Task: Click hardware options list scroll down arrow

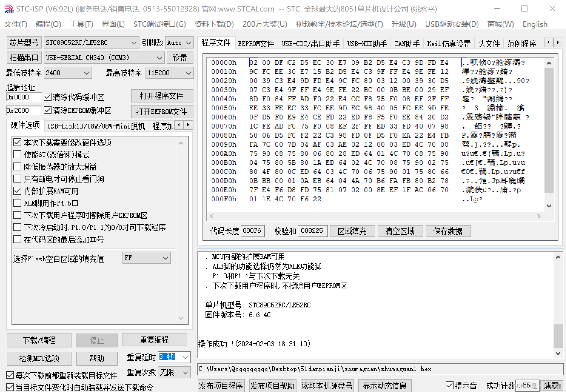Action: click(x=181, y=318)
